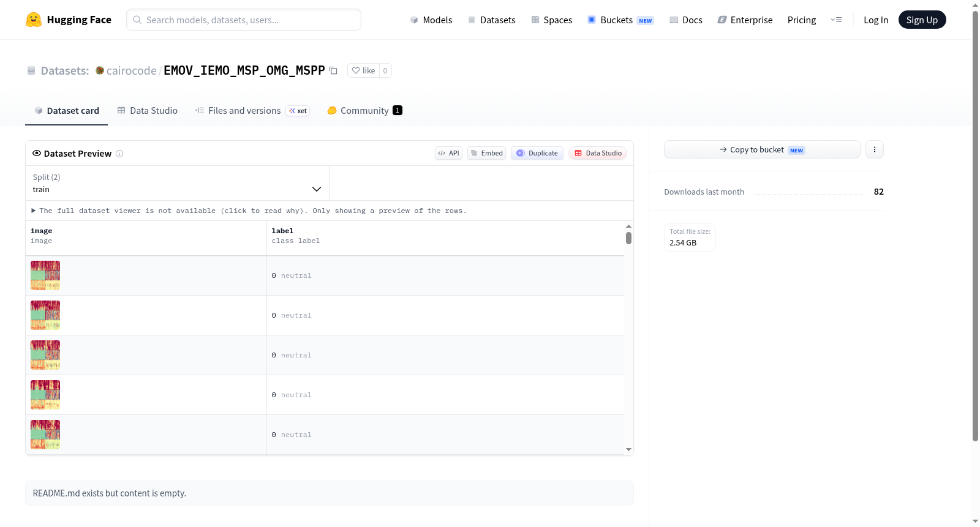Open the Docs page
Viewport: 980px width, 527px height.
click(x=685, y=20)
